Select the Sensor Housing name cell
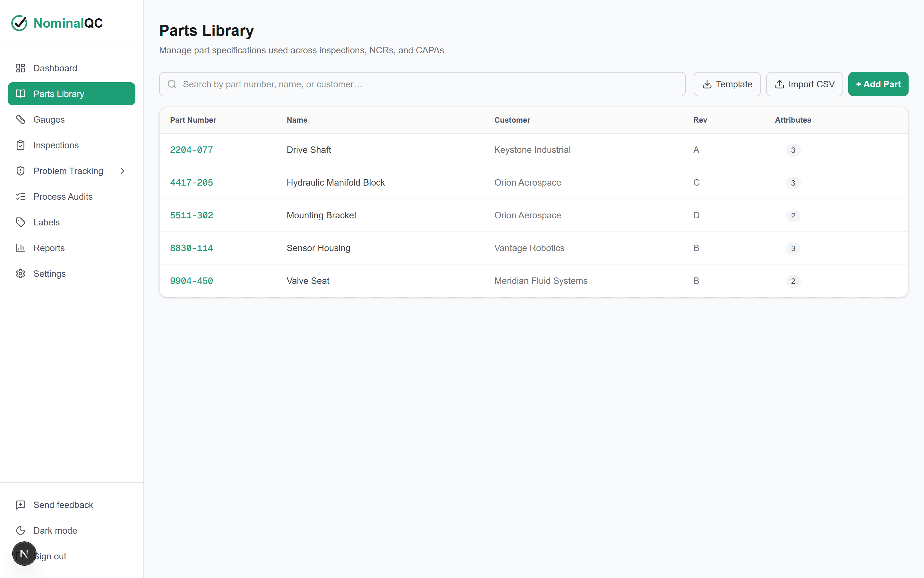Viewport: 924px width, 578px height. [x=318, y=248]
